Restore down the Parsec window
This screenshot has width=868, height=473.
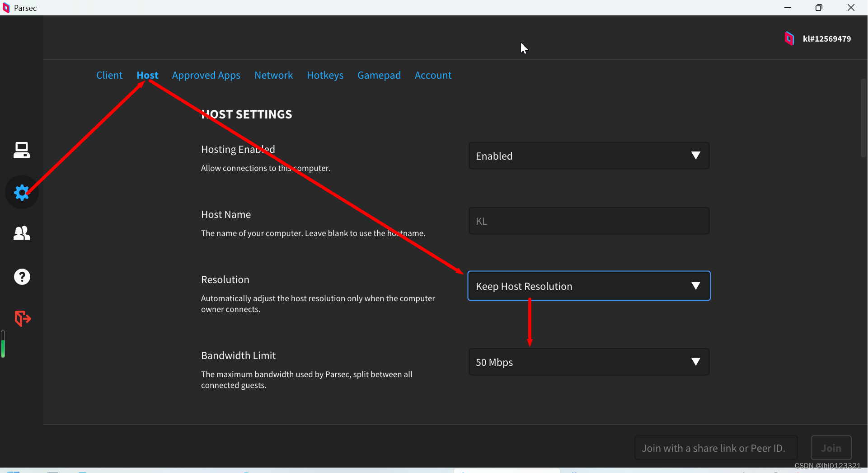tap(819, 8)
